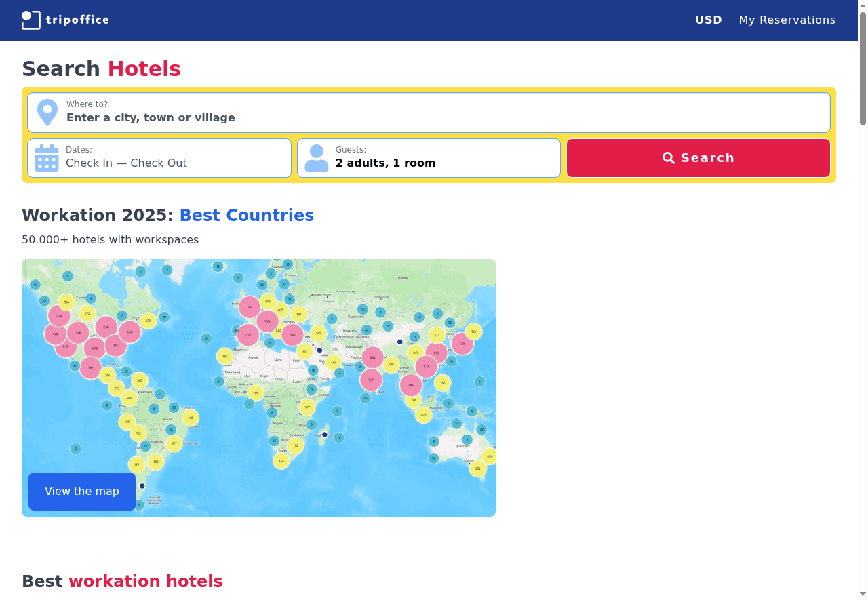Select the yellow 256 cluster in Australia
868x600 pixels.
coord(477,468)
